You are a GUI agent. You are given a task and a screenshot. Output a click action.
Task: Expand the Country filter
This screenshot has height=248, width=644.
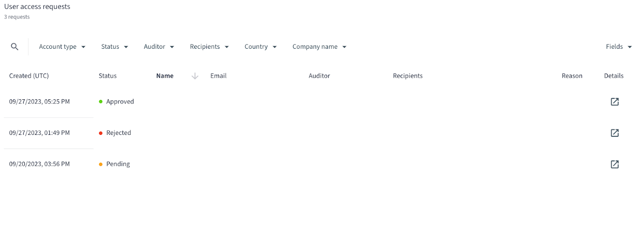click(x=260, y=47)
